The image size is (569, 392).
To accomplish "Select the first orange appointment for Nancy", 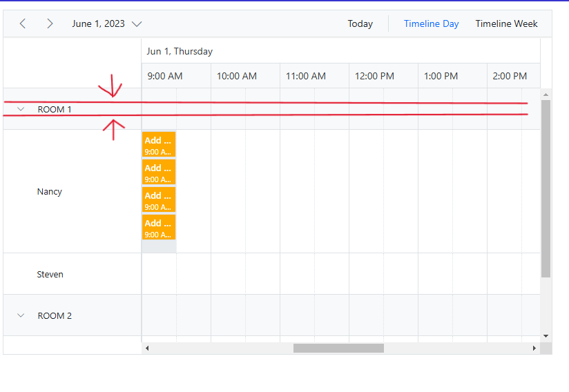I will tap(159, 145).
